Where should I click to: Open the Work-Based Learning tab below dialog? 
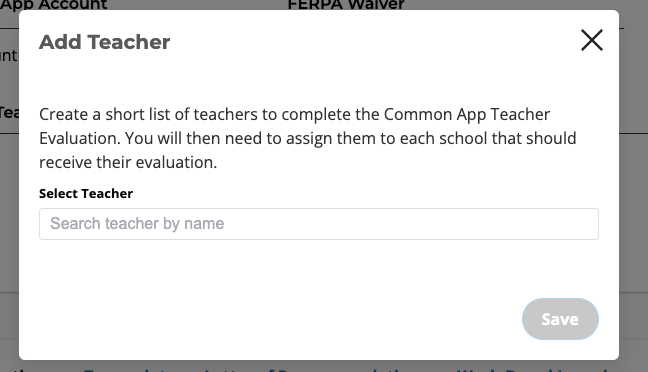click(533, 369)
